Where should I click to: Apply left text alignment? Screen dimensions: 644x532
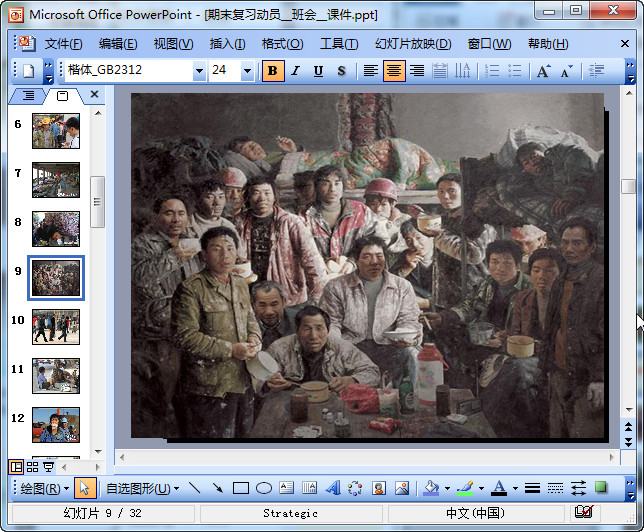(371, 71)
